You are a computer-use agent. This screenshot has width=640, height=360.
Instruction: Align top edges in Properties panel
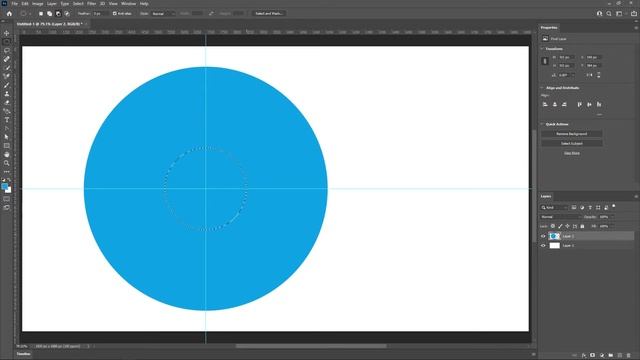[x=580, y=104]
